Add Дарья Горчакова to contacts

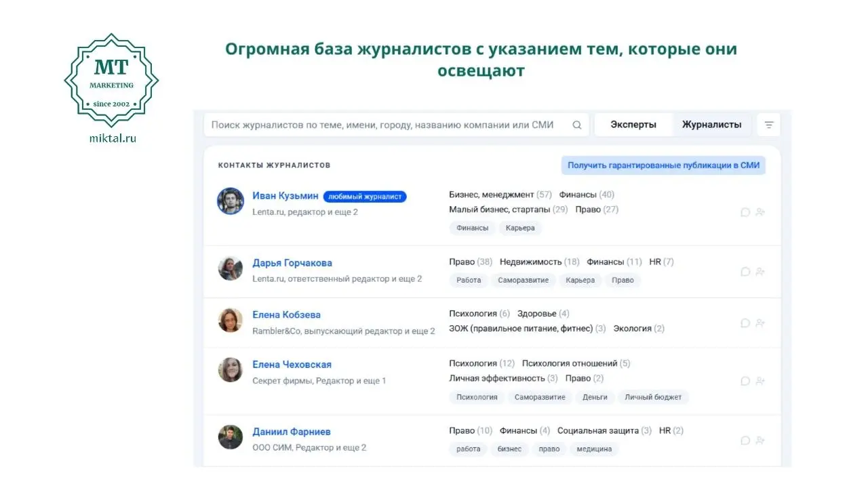point(760,271)
